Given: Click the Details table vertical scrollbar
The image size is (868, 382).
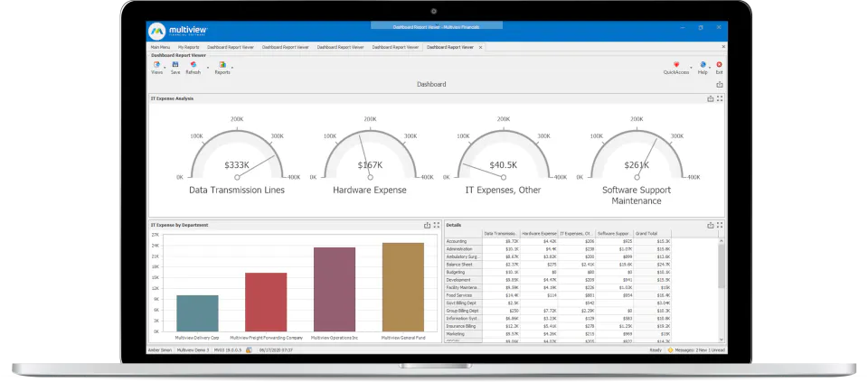Looking at the screenshot, I should pyautogui.click(x=722, y=290).
